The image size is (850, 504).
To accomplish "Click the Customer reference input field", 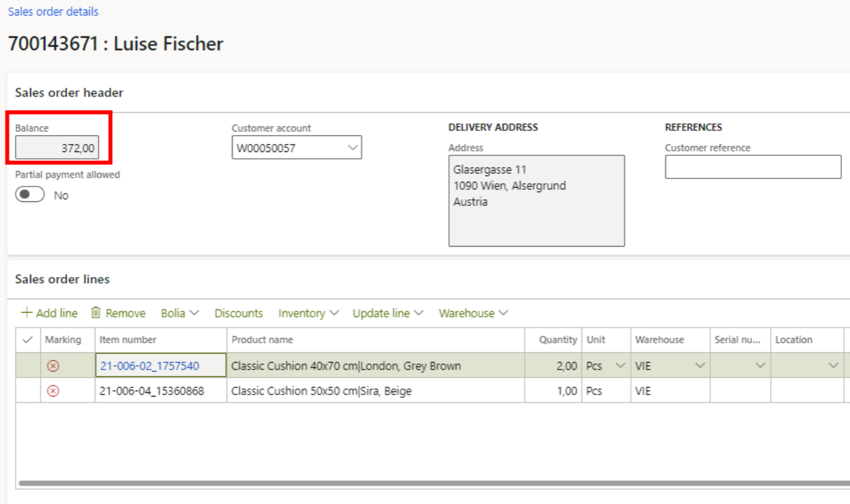I will 753,167.
